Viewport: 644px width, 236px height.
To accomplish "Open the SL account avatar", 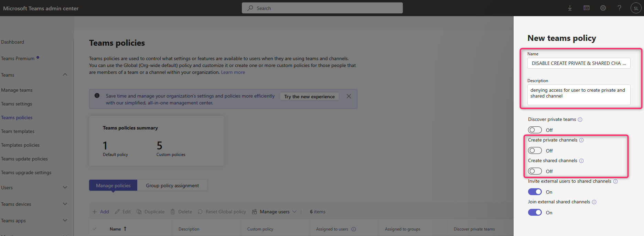I will coord(636,8).
